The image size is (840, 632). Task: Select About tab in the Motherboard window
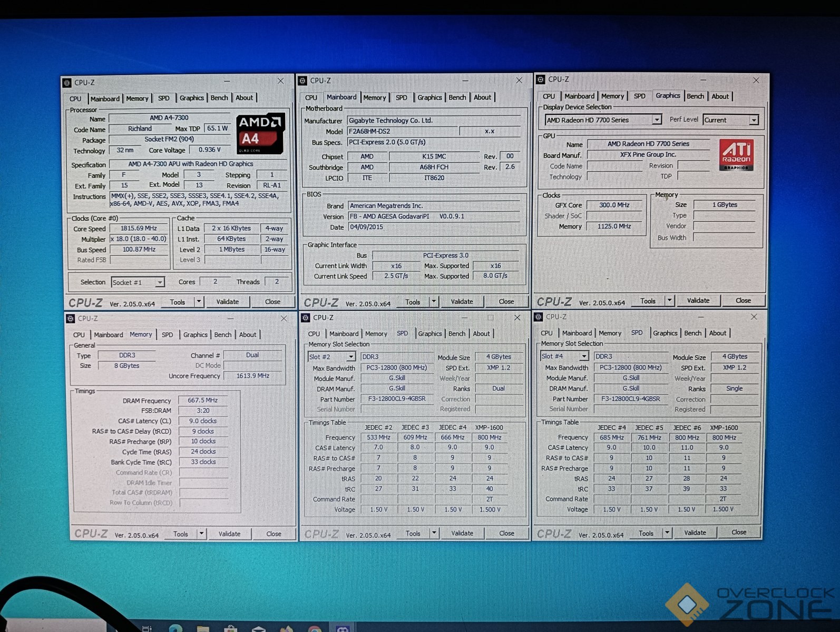[x=482, y=97]
